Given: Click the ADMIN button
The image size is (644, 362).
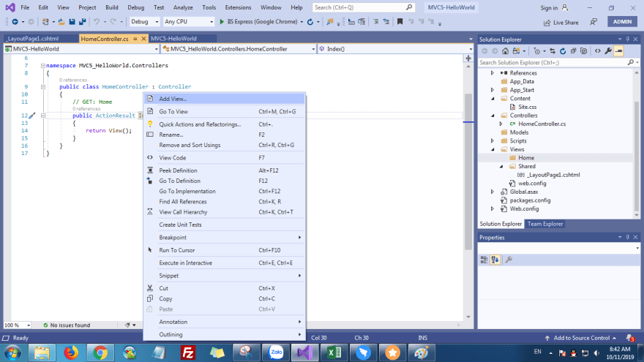Looking at the screenshot, I should 622,22.
